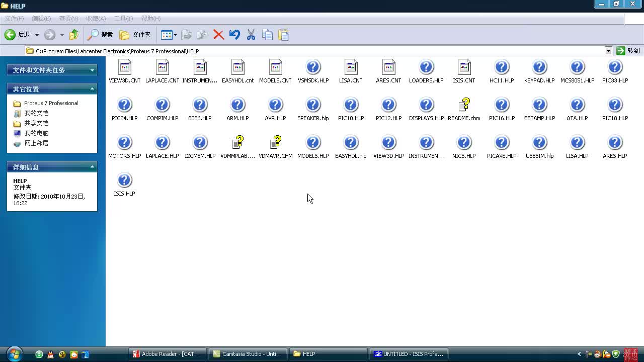This screenshot has height=362, width=644.
Task: Select the README.chm compiled help file
Action: click(464, 105)
